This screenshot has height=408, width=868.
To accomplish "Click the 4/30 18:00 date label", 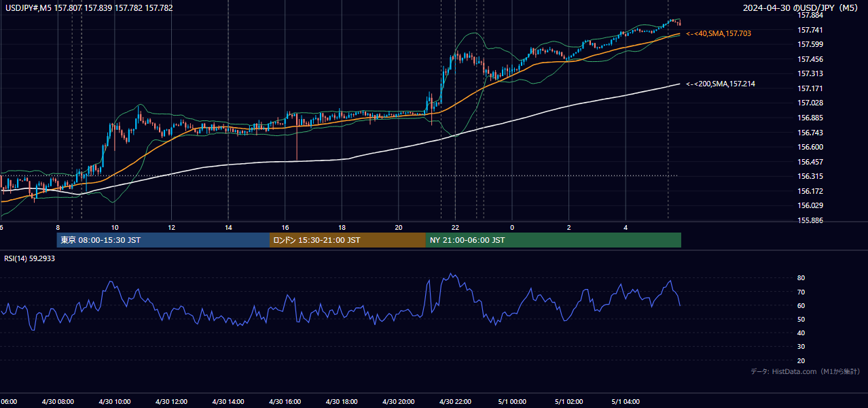I will click(x=342, y=402).
